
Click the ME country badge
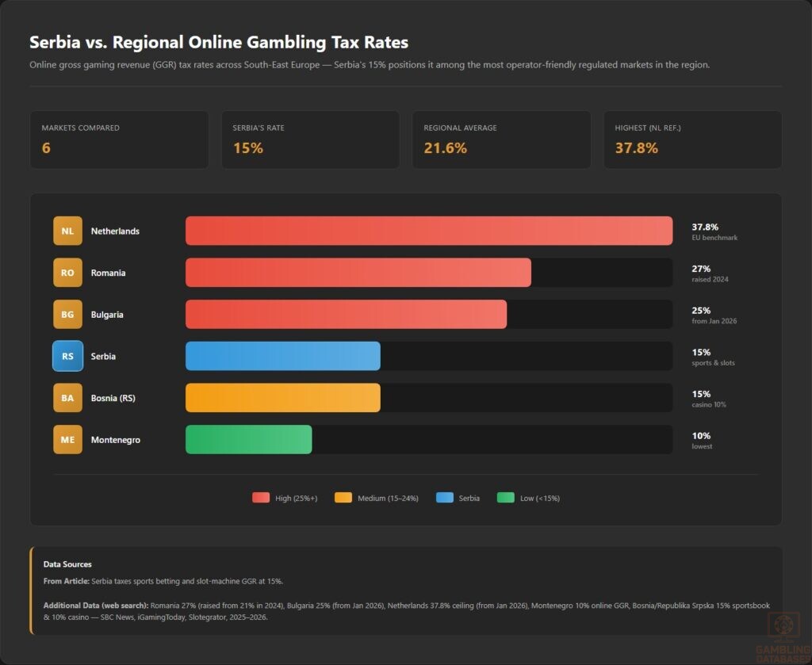tap(68, 439)
